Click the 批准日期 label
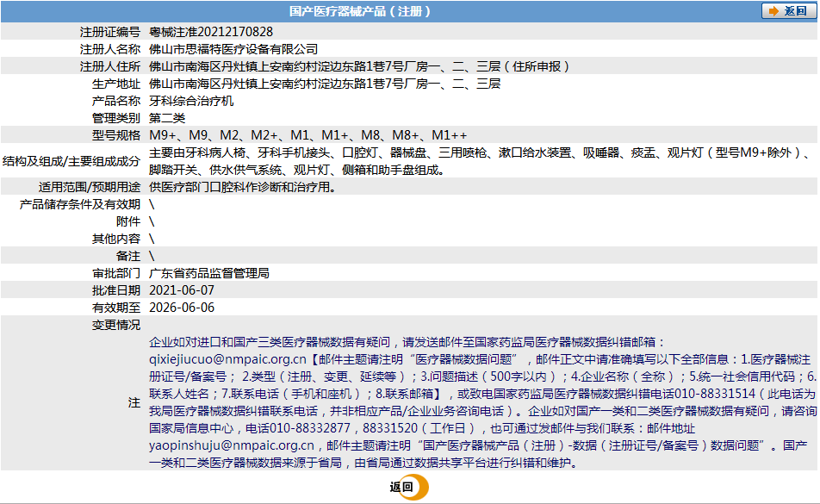The image size is (820, 504). pyautogui.click(x=116, y=290)
